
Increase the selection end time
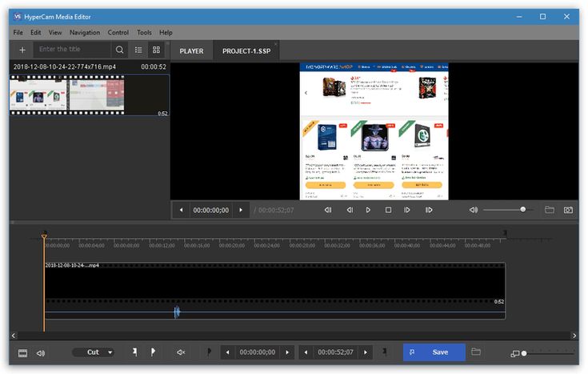click(x=366, y=352)
